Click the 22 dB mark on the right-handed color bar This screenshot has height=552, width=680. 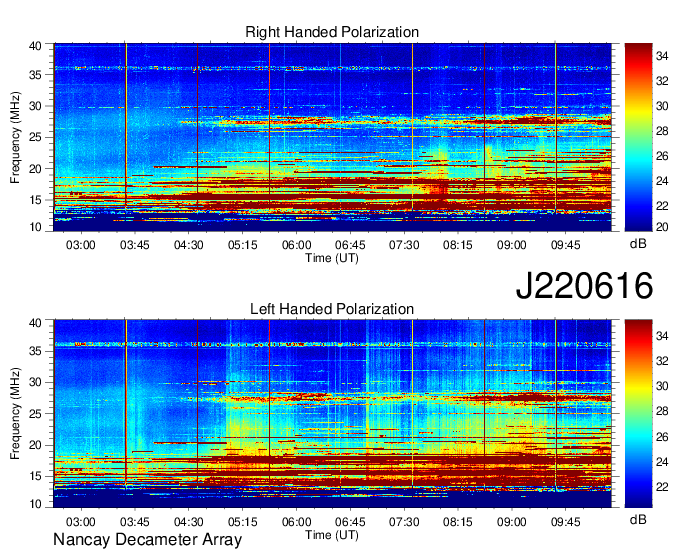pyautogui.click(x=662, y=206)
